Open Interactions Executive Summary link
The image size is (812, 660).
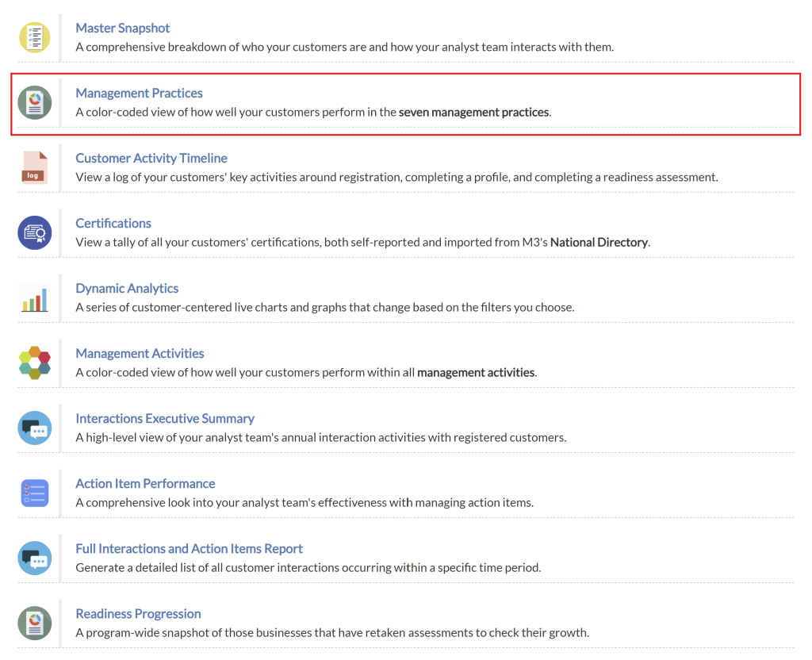[165, 418]
